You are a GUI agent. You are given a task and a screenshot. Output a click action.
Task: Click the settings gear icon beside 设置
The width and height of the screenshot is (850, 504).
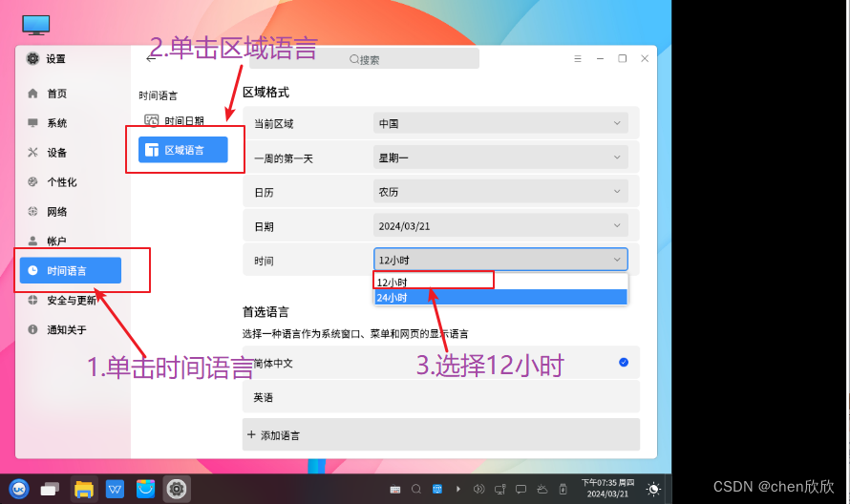pyautogui.click(x=32, y=58)
